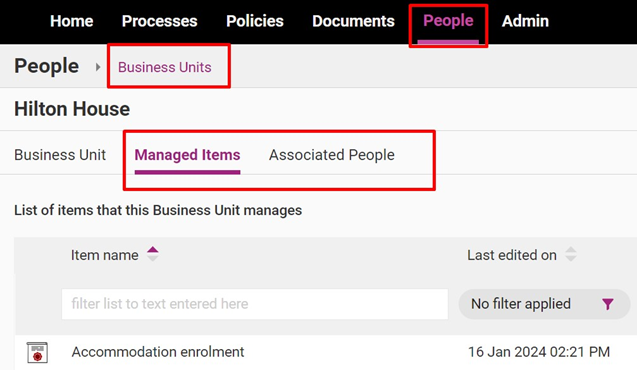Open the Documents menu
The width and height of the screenshot is (637, 370).
point(353,21)
